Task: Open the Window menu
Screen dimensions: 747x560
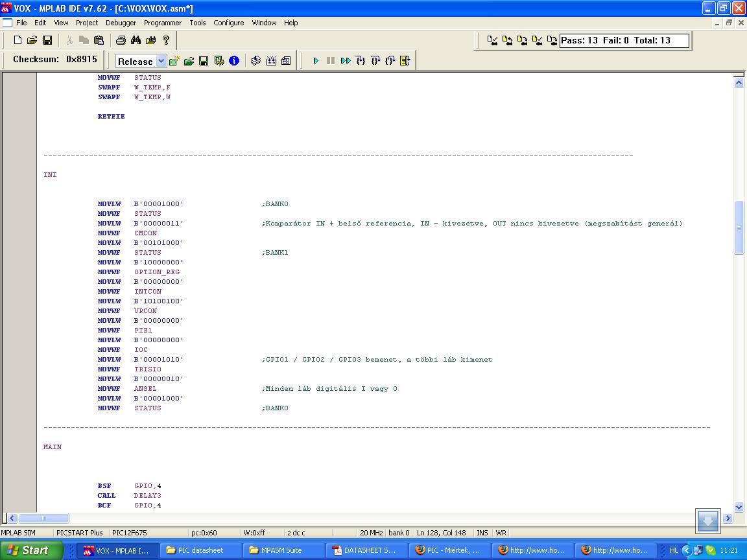Action: [x=264, y=23]
